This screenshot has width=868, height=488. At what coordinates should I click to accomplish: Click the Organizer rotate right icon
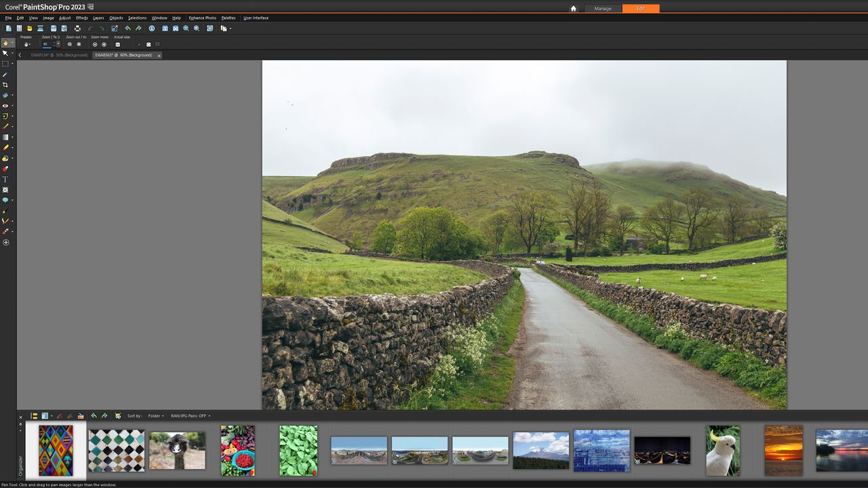coord(104,415)
